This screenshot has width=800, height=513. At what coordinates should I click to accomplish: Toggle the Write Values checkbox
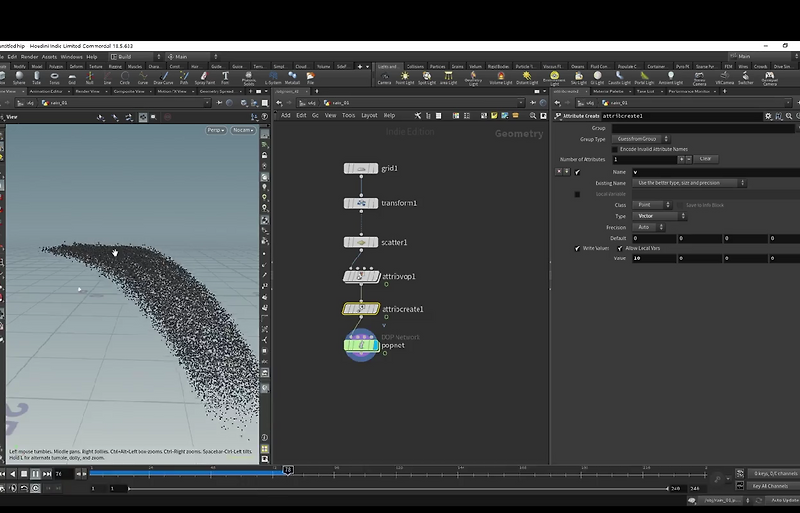coord(577,248)
